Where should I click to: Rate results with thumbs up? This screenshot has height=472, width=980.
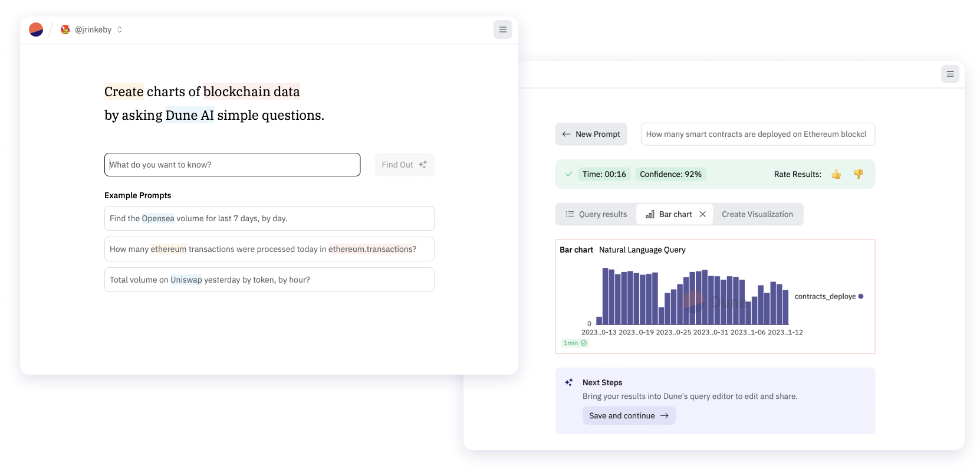click(x=836, y=174)
